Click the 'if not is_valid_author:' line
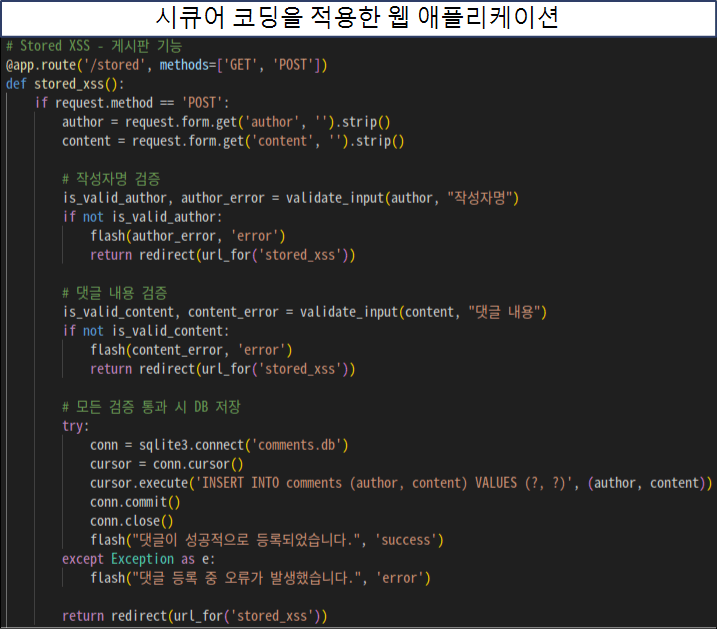Screen dimensions: 717x629 click(x=142, y=216)
